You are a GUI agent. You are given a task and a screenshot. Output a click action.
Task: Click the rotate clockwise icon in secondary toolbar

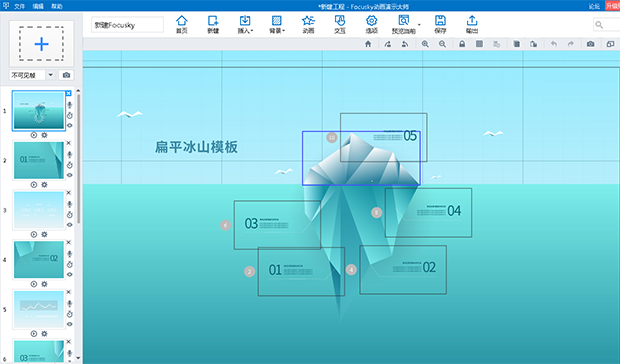(x=388, y=44)
